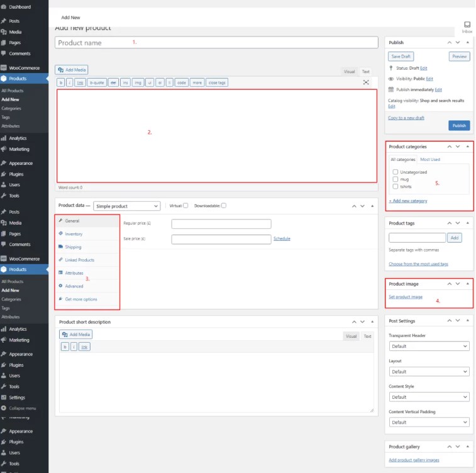Click the Dashboard icon in the sidebar
The image size is (476, 473).
coord(4,7)
